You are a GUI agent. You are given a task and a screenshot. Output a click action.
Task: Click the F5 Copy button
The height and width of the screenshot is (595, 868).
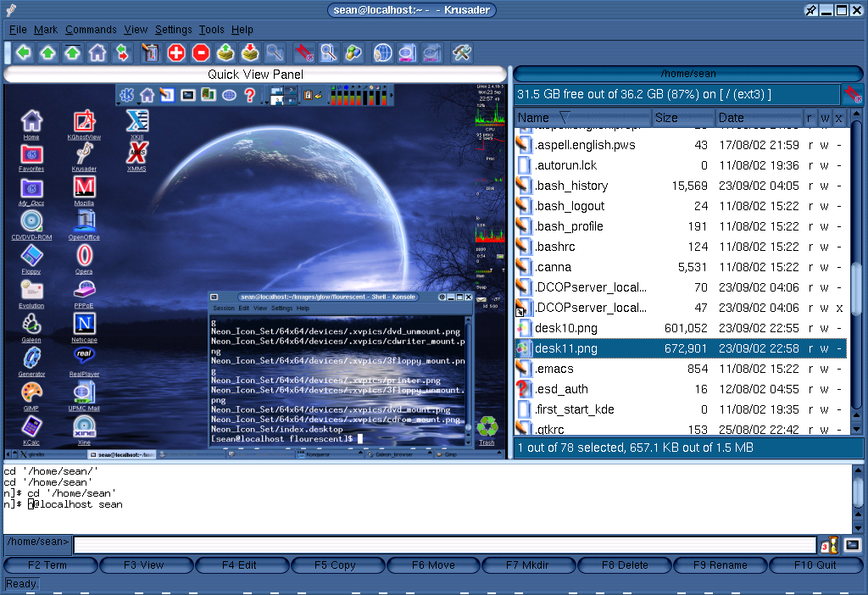click(337, 565)
